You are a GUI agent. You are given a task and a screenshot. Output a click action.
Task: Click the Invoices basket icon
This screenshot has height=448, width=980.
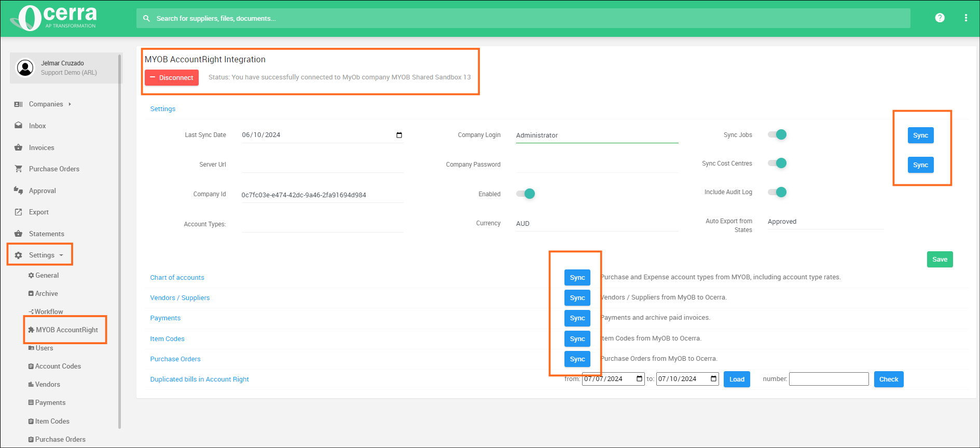(x=19, y=147)
